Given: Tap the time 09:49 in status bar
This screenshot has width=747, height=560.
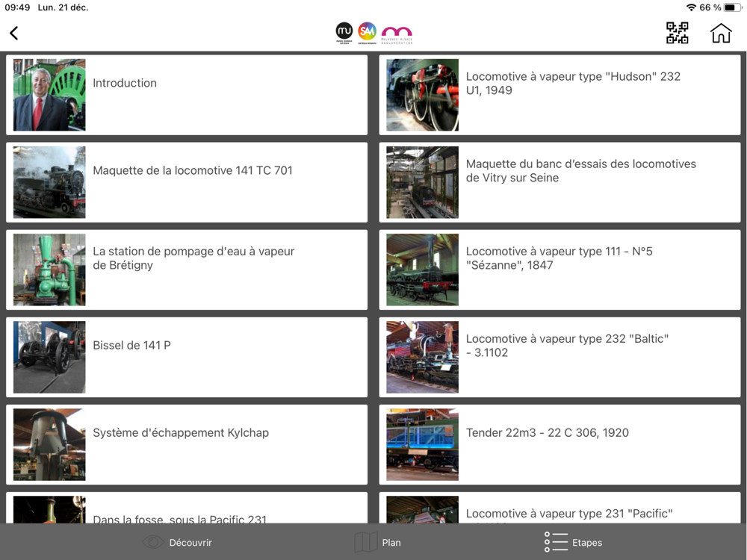Looking at the screenshot, I should coord(17,7).
